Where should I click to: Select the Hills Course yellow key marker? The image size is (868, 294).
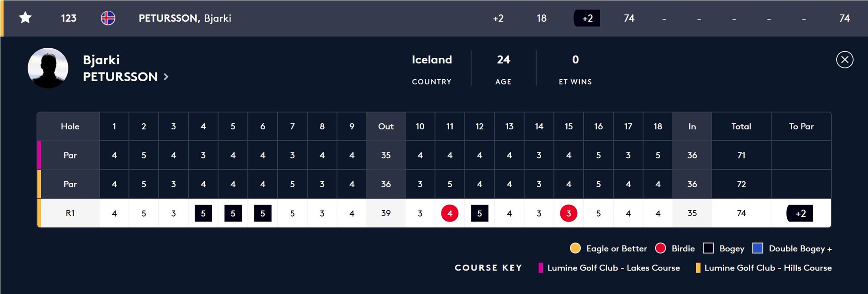click(698, 268)
